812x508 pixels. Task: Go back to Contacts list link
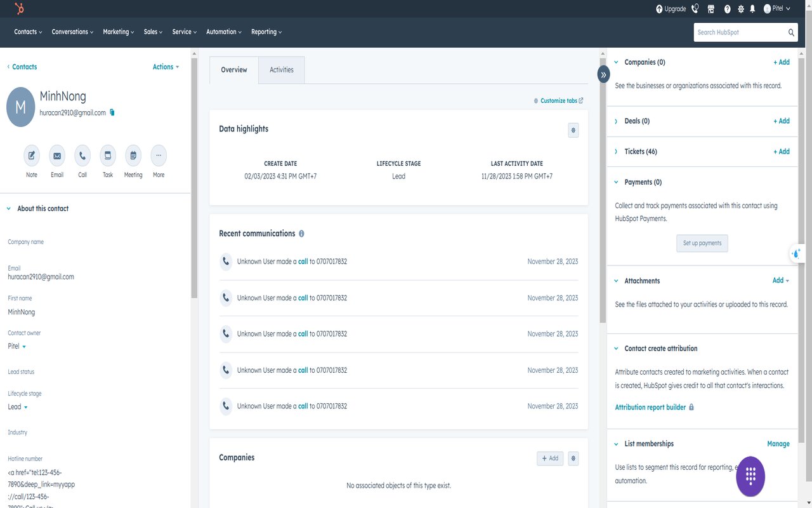(x=22, y=67)
